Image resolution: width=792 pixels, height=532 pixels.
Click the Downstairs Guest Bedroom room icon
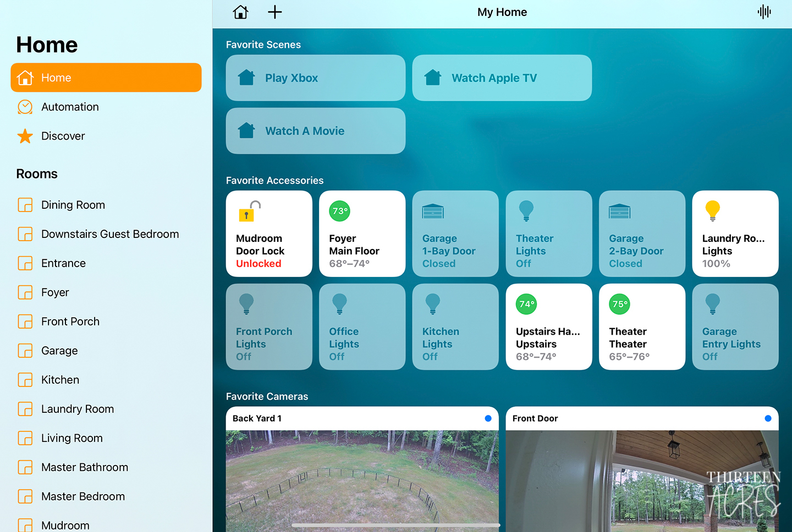click(x=25, y=234)
